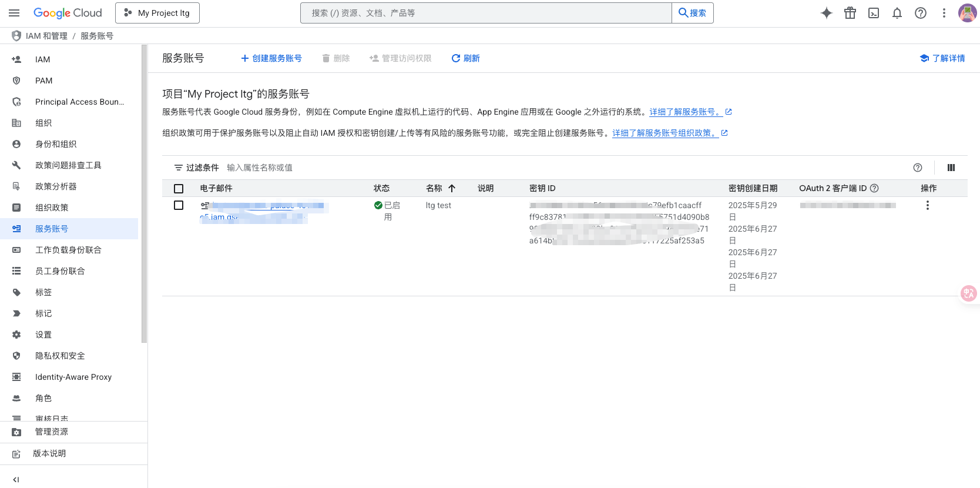The width and height of the screenshot is (980, 488).
Task: Click the 组织政策 sidebar icon
Action: pyautogui.click(x=16, y=208)
